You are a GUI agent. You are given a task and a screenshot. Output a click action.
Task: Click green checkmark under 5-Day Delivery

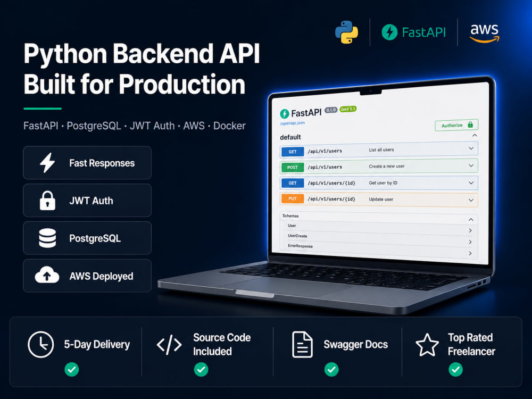tap(72, 370)
